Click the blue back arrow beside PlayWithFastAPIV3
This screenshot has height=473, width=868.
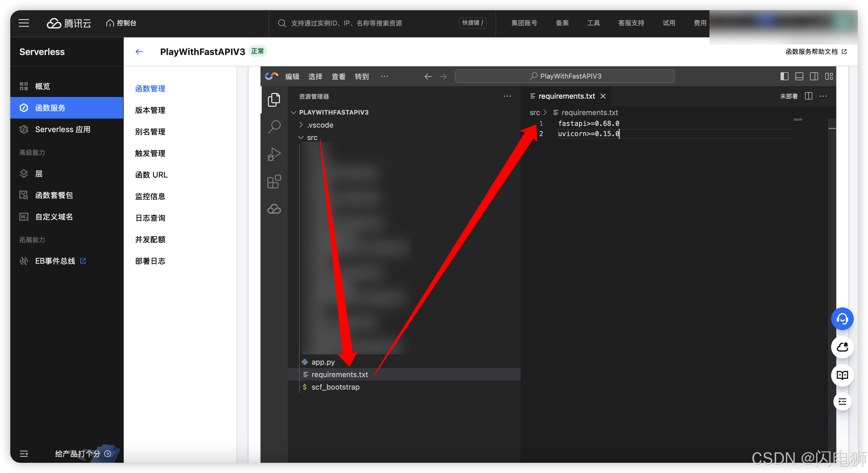tap(139, 52)
